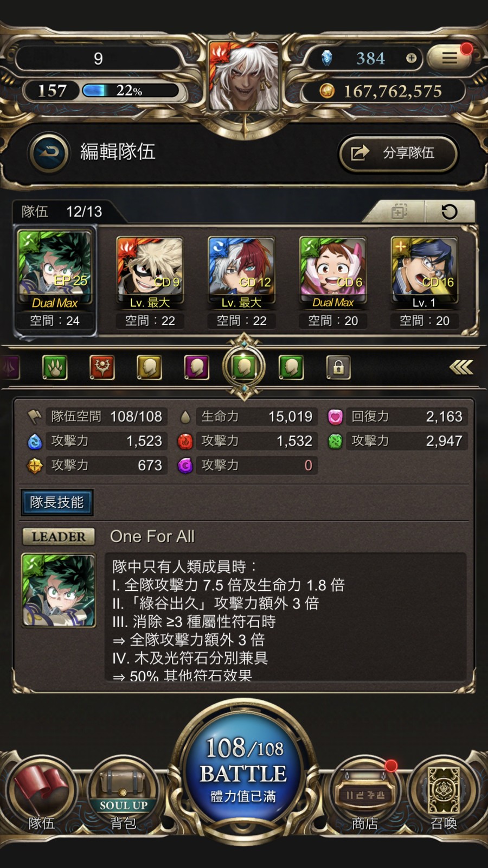Tap the locked team slot icon
Screen dimensions: 488x868
click(338, 368)
